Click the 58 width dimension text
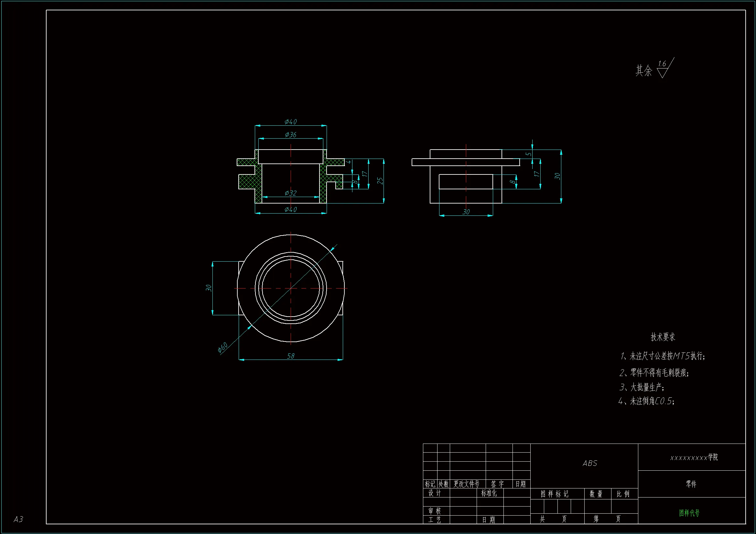 pyautogui.click(x=291, y=356)
